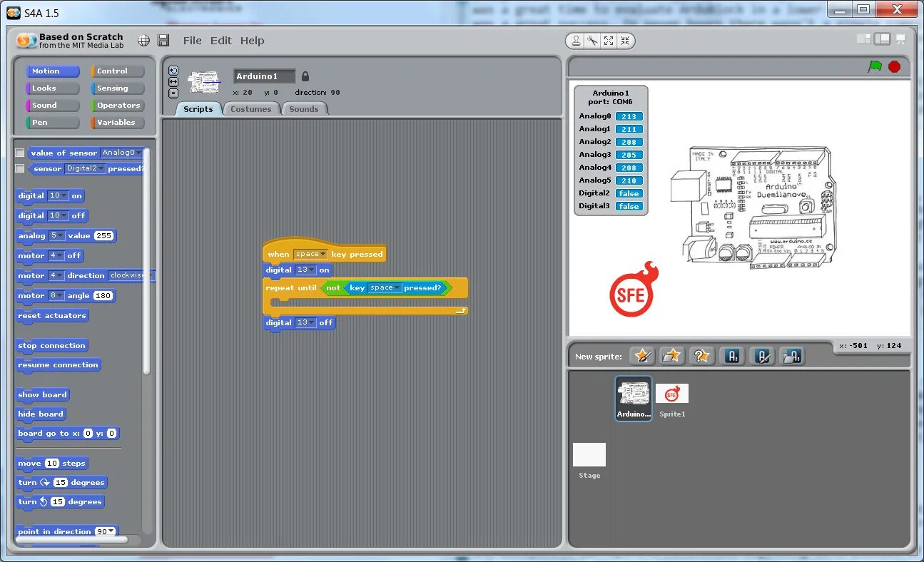This screenshot has height=562, width=924.
Task: Open pin dropdown on digital off palette block
Action: pyautogui.click(x=58, y=215)
